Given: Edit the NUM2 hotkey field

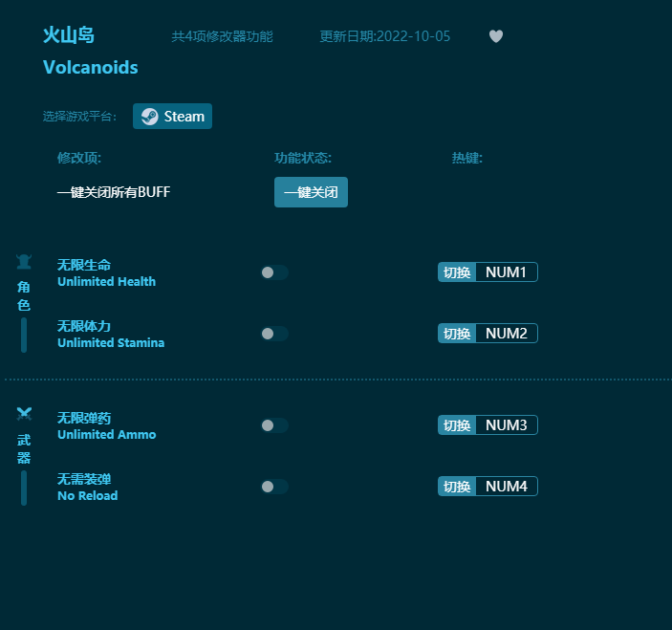Looking at the screenshot, I should 506,334.
